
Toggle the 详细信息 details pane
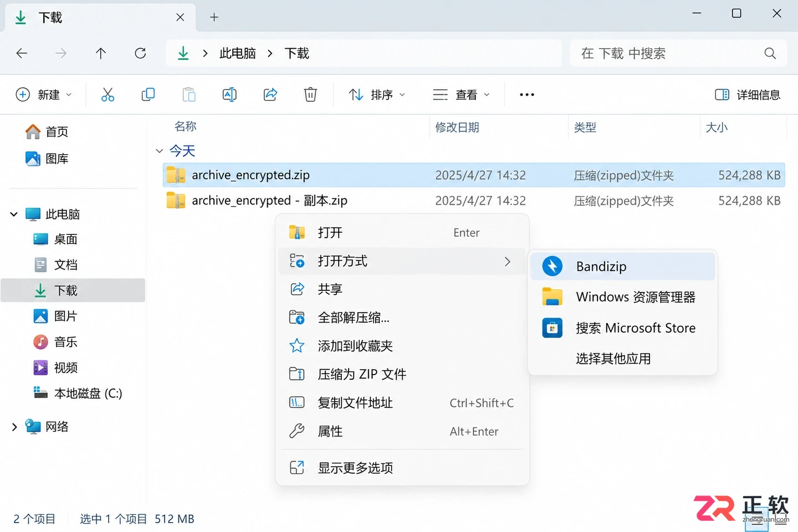(748, 95)
